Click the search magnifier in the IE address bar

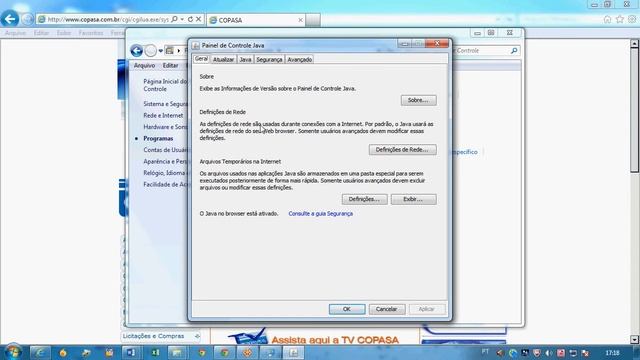174,19
